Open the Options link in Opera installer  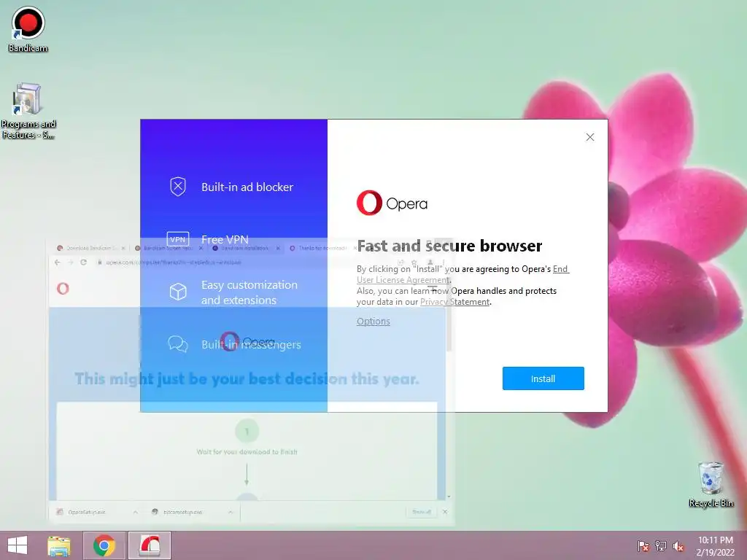pos(373,322)
